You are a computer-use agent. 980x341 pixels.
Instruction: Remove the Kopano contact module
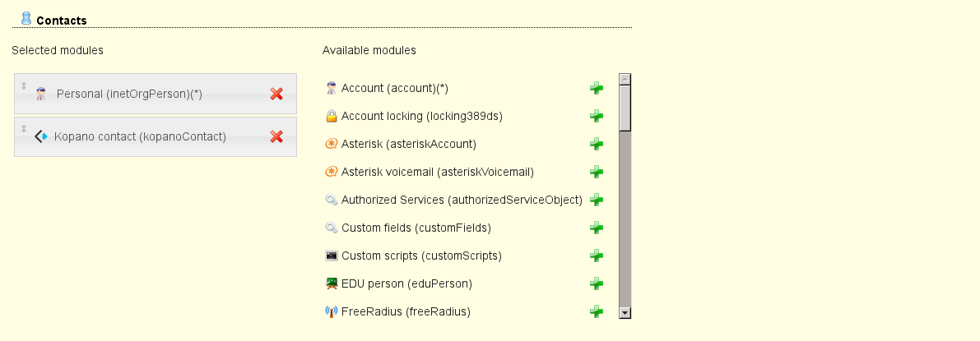[x=276, y=136]
